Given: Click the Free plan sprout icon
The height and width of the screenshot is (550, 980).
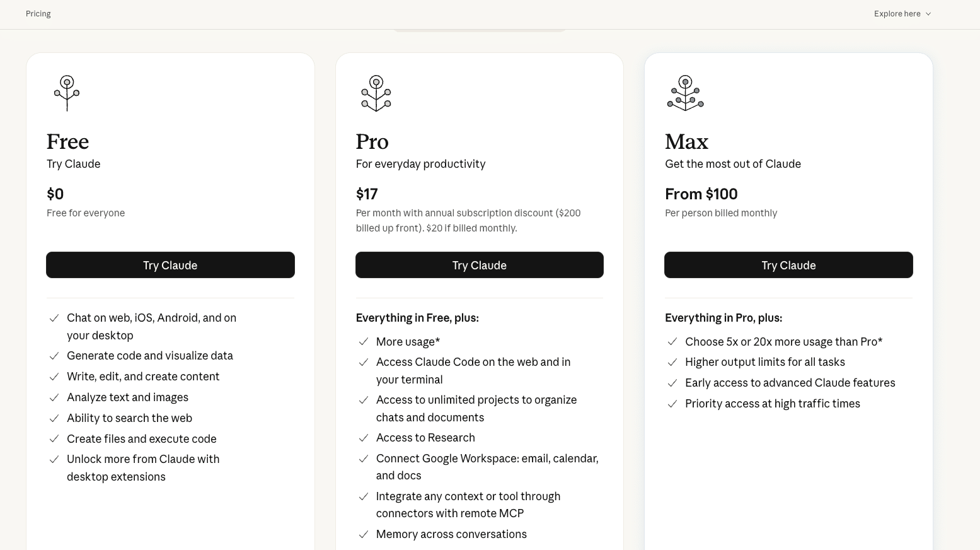Looking at the screenshot, I should pyautogui.click(x=67, y=93).
